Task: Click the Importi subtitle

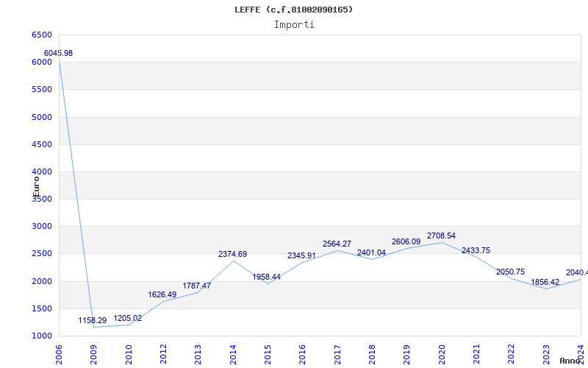Action: pyautogui.click(x=294, y=25)
